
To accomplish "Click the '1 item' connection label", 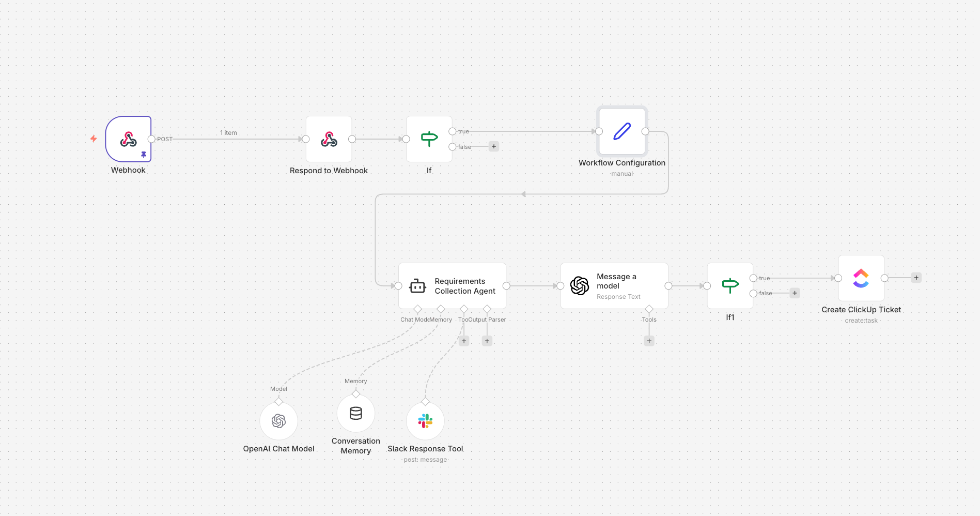I will tap(228, 133).
